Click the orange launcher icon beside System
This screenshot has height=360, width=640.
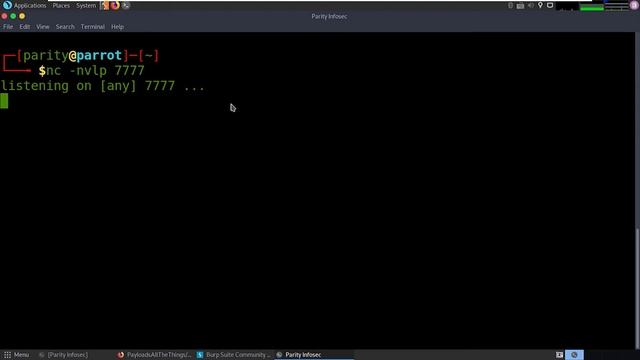click(105, 5)
